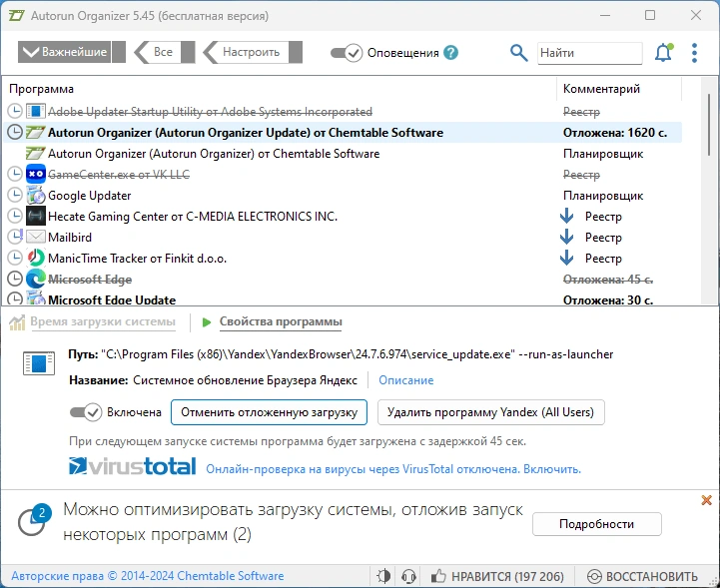Click the program list vertical scrollbar

coord(709,124)
